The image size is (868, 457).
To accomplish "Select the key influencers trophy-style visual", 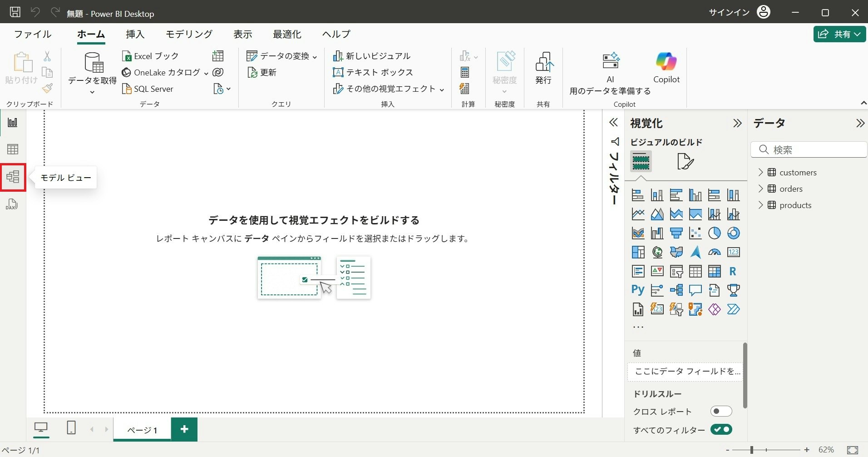I will 733,290.
